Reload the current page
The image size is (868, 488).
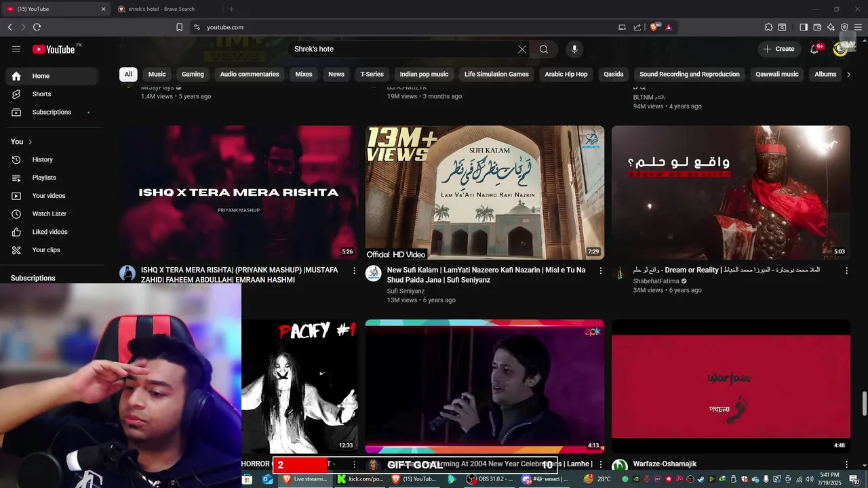tap(37, 27)
